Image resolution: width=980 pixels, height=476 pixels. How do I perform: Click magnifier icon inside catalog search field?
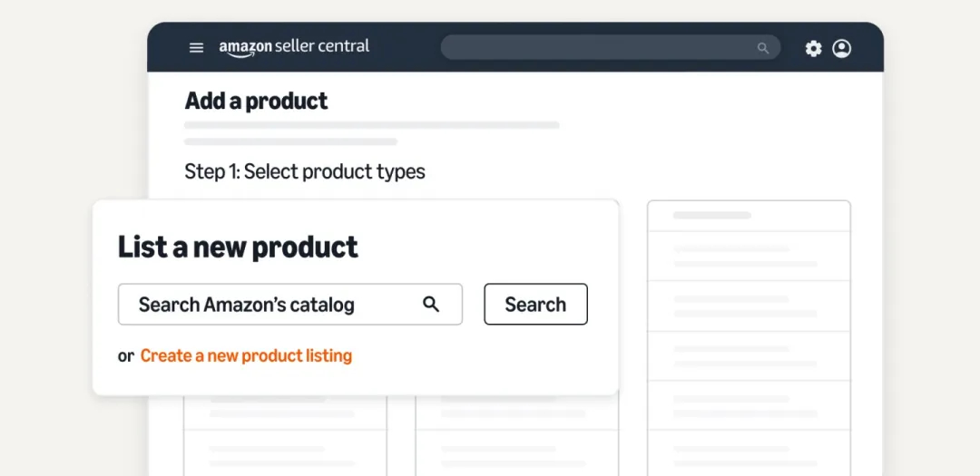[431, 305]
